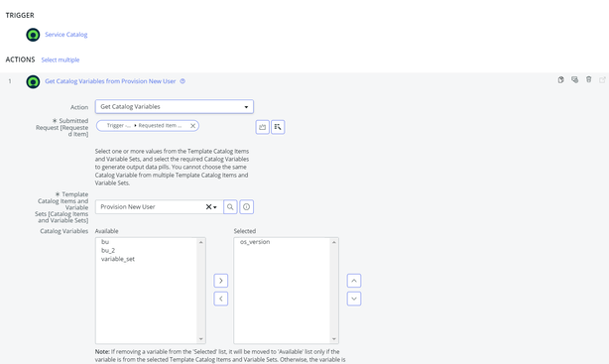Viewport: 609px width, 364px height.
Task: Click Available list scrollbar down arrow
Action: [200, 339]
